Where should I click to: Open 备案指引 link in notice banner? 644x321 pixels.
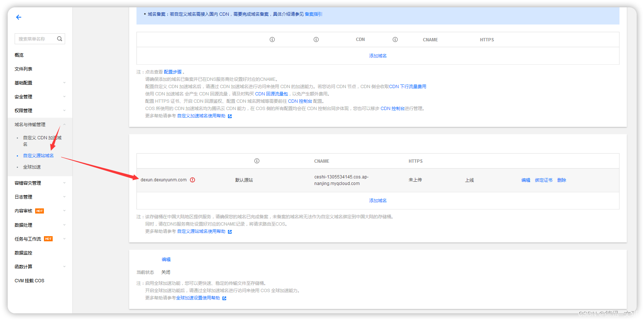click(x=314, y=14)
